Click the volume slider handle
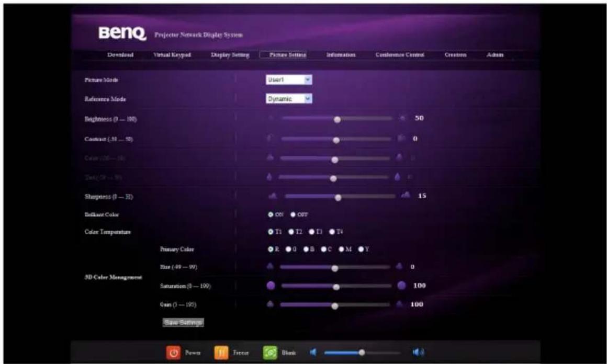 click(x=362, y=352)
